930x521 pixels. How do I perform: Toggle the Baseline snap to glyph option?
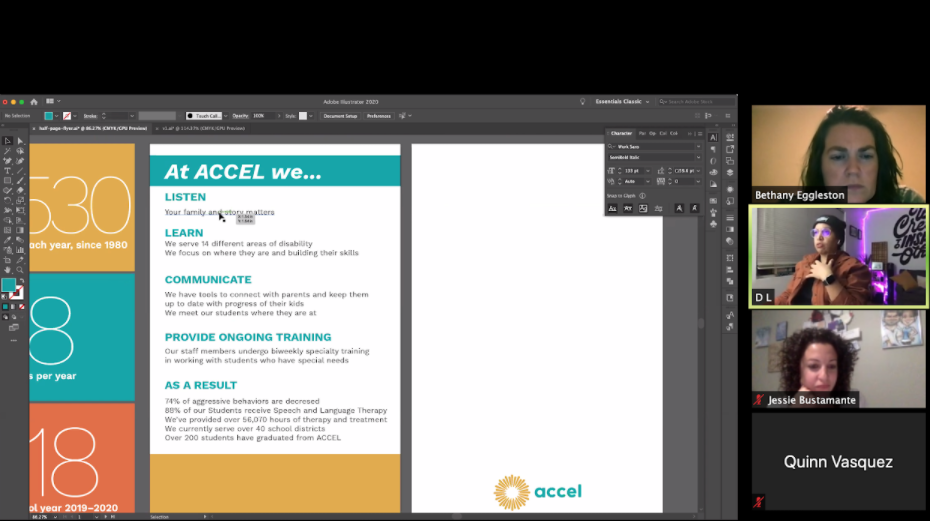point(613,208)
